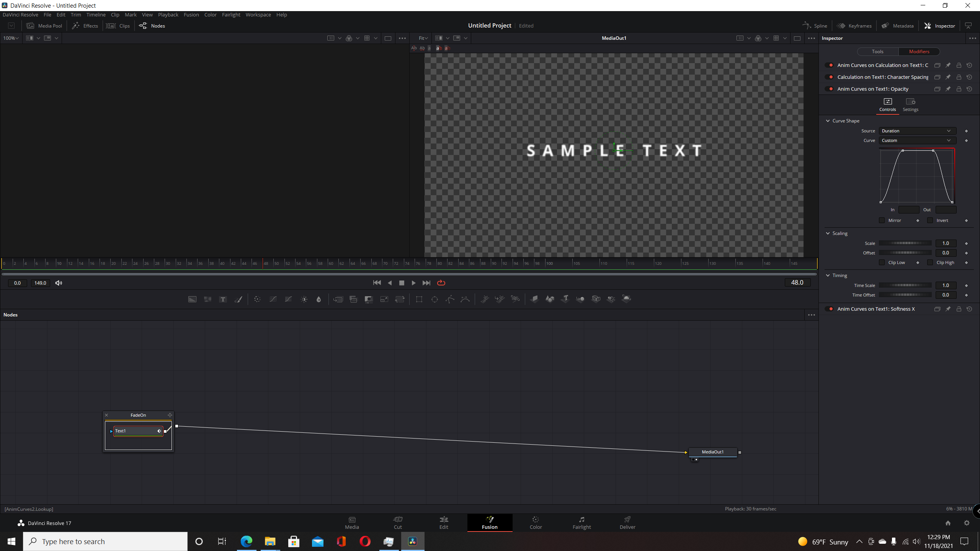The width and height of the screenshot is (980, 551).
Task: Add a Text+ node from the toolbar
Action: (x=223, y=299)
